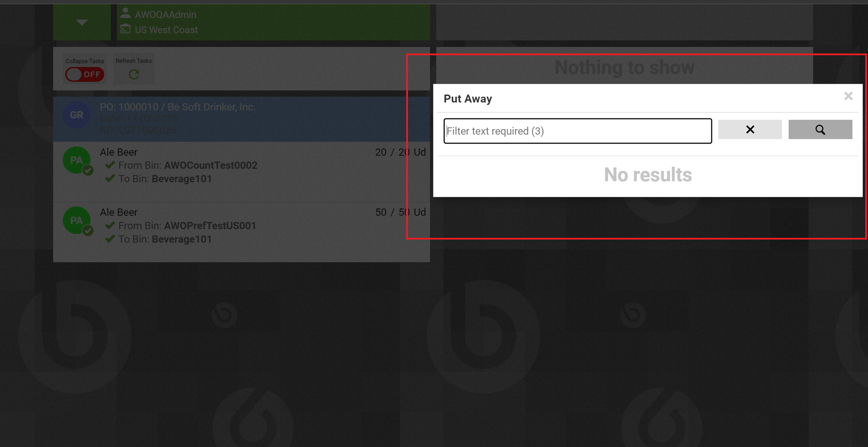Close the Put Away dialog
This screenshot has width=868, height=447.
tap(848, 96)
